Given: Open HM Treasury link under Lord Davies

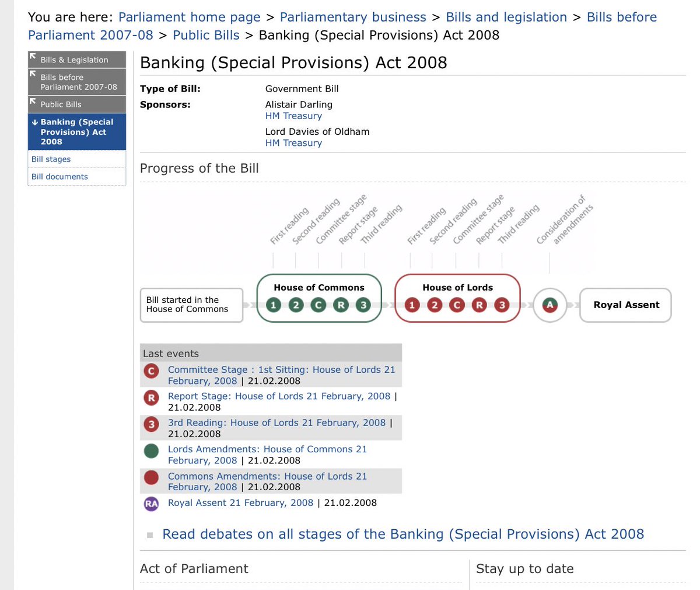Looking at the screenshot, I should (293, 142).
